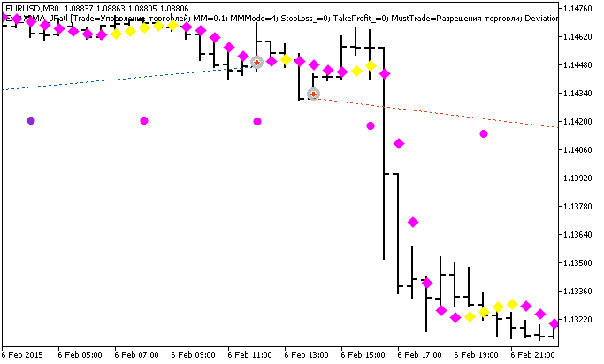
Task: Click the 1.08805 low price value
Action: 142,9
